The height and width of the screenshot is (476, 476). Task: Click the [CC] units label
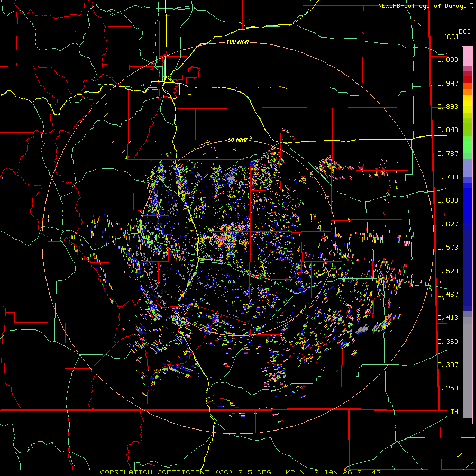[x=452, y=36]
